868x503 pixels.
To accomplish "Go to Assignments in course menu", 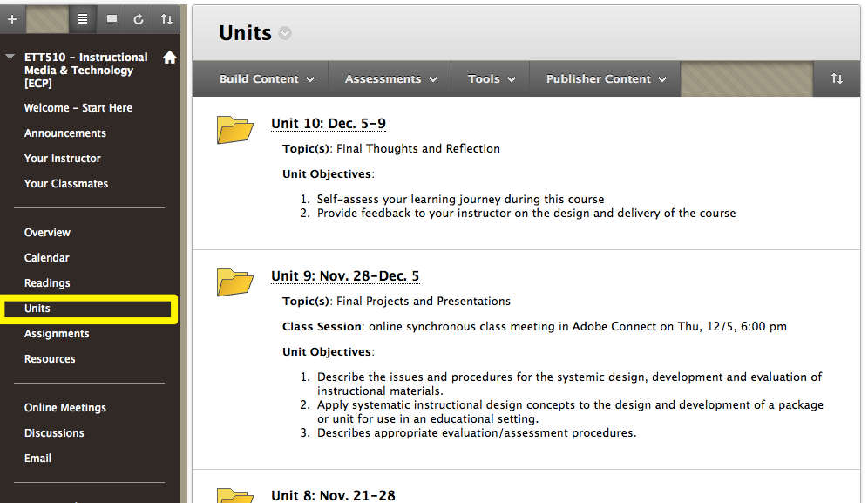I will click(x=57, y=334).
